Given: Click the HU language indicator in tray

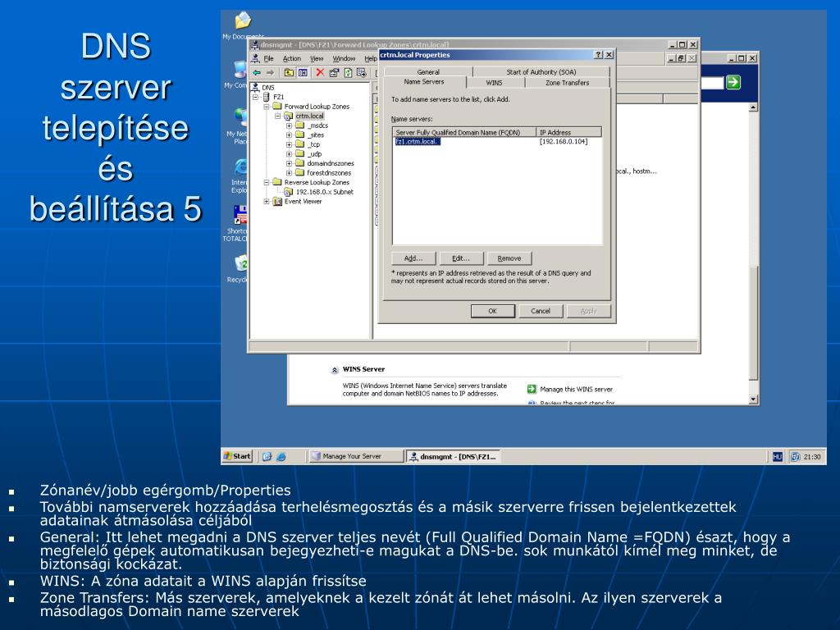Looking at the screenshot, I should 778,456.
